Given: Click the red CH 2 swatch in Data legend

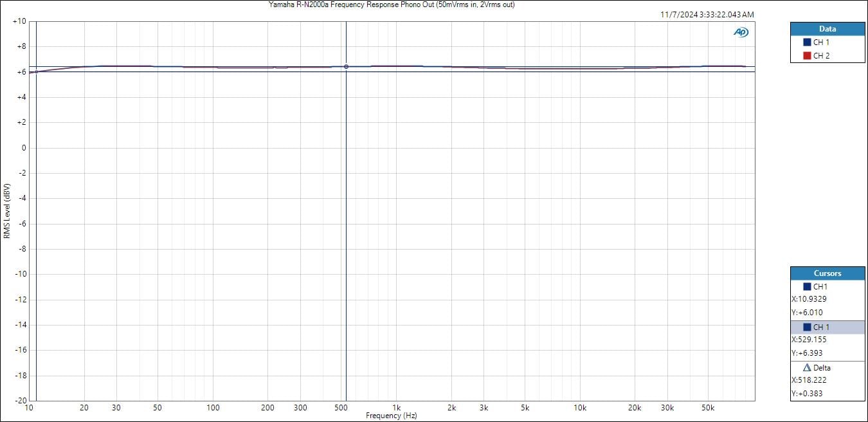Looking at the screenshot, I should pyautogui.click(x=807, y=56).
